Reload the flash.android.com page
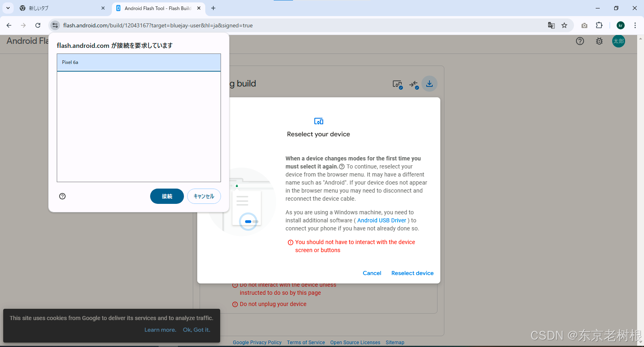This screenshot has width=644, height=347. (x=38, y=25)
